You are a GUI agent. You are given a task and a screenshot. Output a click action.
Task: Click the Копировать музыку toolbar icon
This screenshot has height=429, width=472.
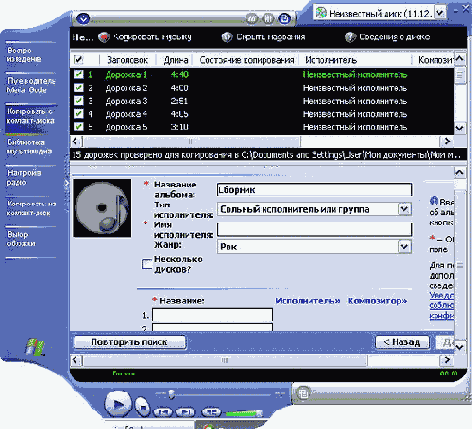[104, 37]
